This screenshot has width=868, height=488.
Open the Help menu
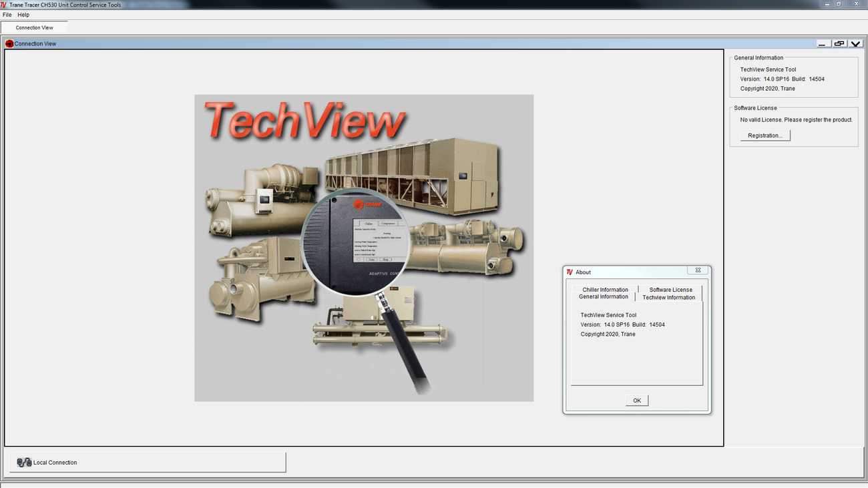click(23, 15)
